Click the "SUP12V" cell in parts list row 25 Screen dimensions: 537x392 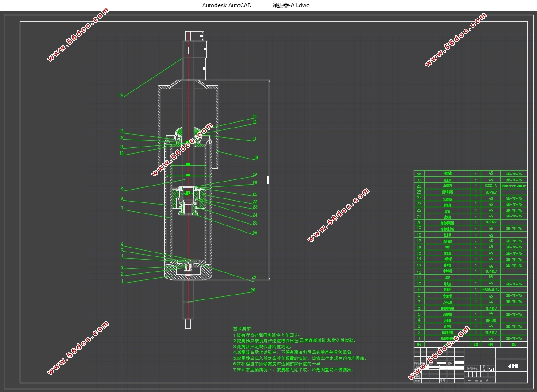click(491, 193)
